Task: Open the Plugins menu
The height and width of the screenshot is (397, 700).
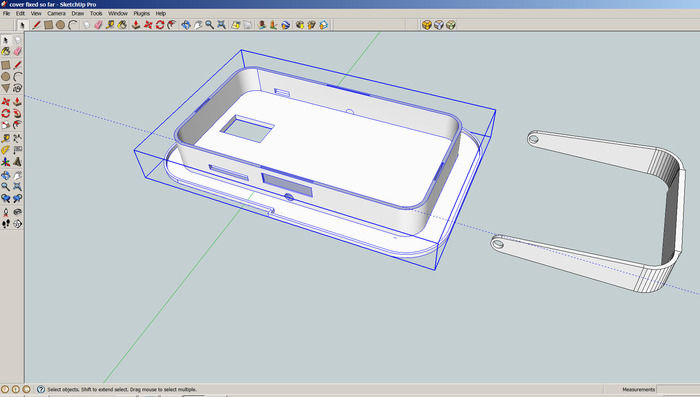Action: click(x=142, y=13)
